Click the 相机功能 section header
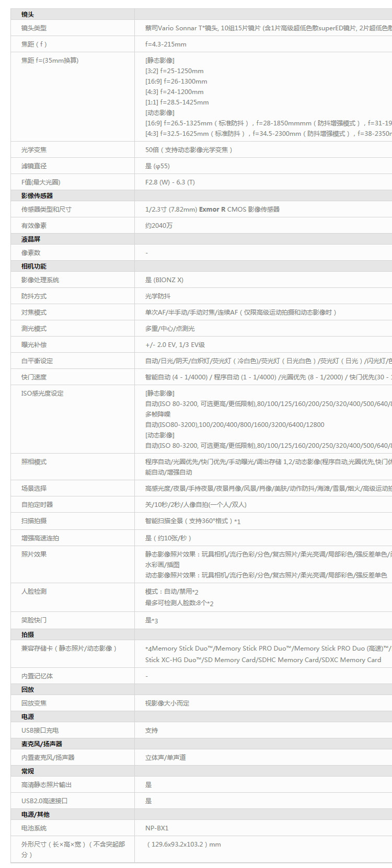Viewport: 392px width, 868px height. [x=34, y=267]
